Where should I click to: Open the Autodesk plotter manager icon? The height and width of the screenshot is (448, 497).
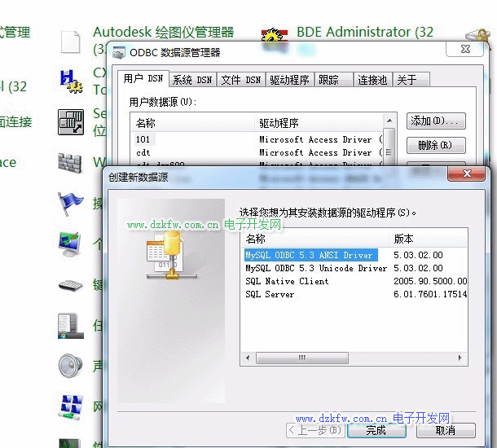pyautogui.click(x=72, y=41)
